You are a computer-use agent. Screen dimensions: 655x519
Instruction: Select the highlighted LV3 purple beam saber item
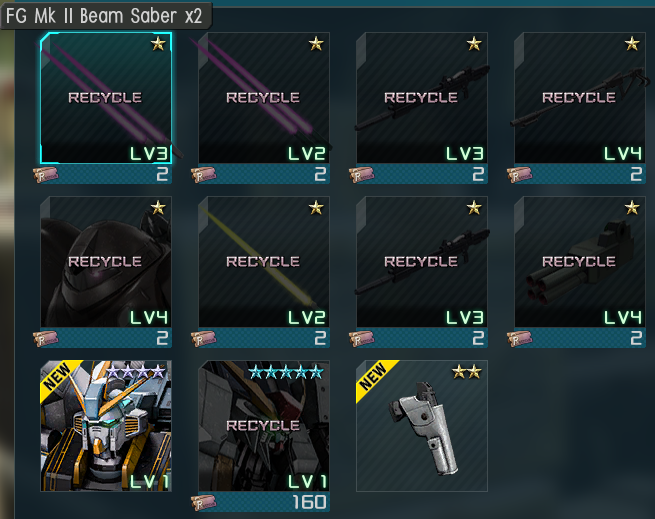click(x=106, y=98)
